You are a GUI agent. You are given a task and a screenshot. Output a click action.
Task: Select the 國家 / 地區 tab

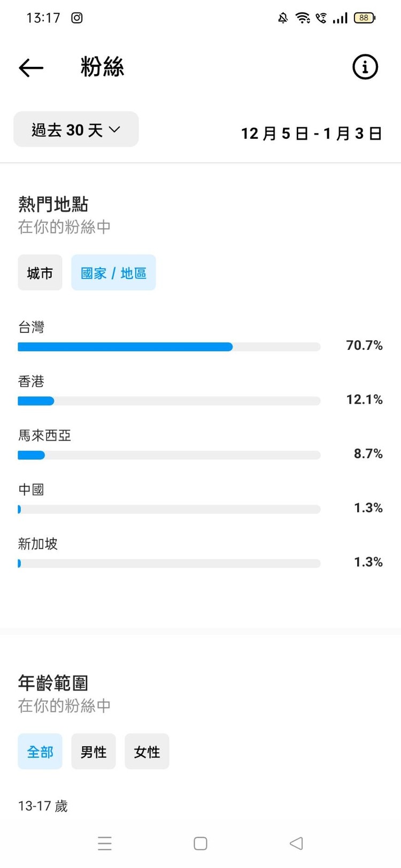tap(113, 272)
